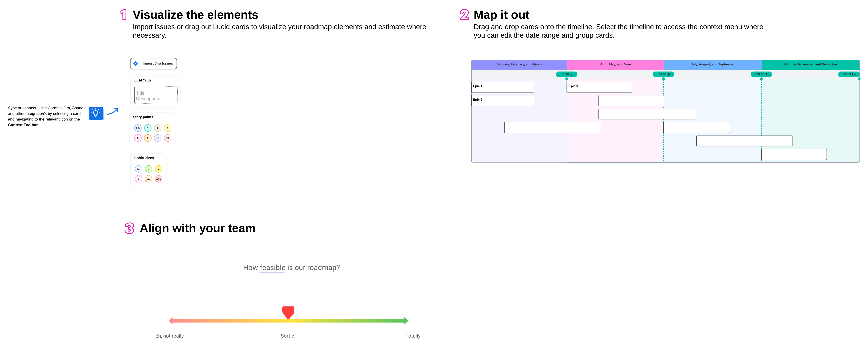Click the 8 story point circle
Image resolution: width=868 pixels, height=349 pixels.
pos(148,138)
